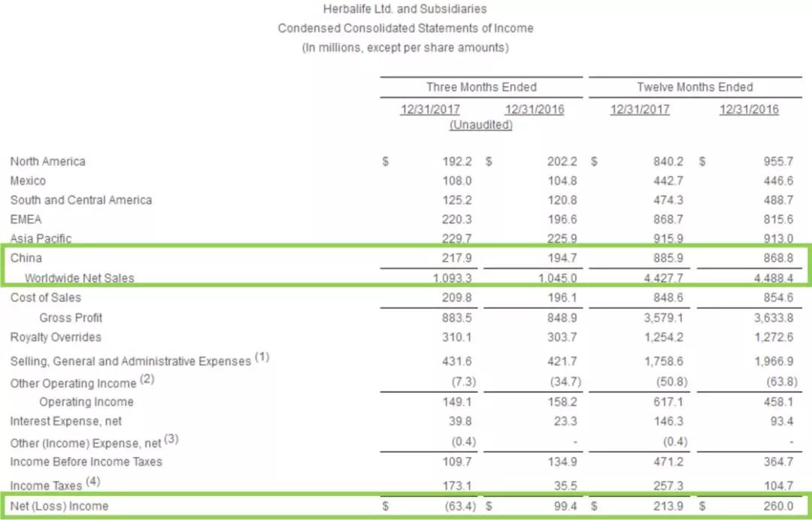The width and height of the screenshot is (812, 520).
Task: Select the '(Unaudited)' label
Action: tap(481, 125)
